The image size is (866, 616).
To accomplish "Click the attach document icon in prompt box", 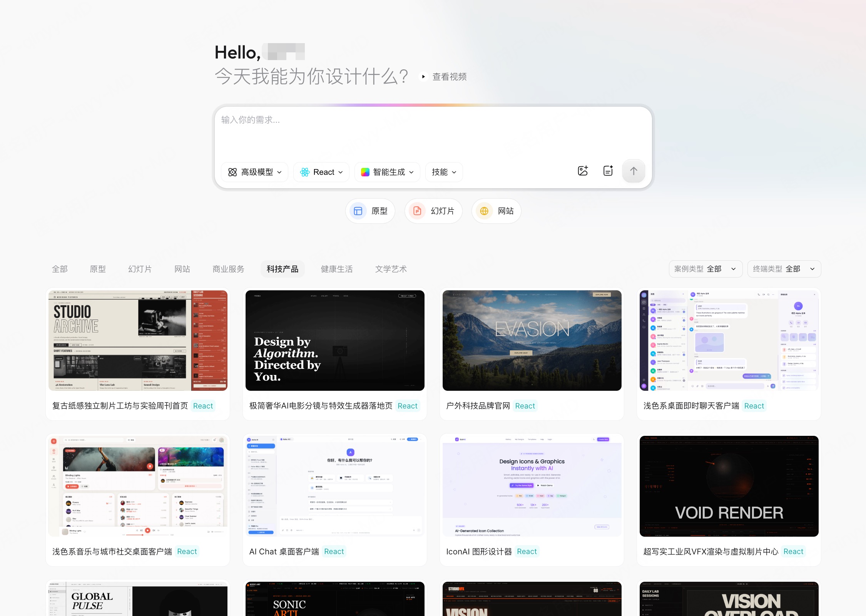I will [x=608, y=171].
